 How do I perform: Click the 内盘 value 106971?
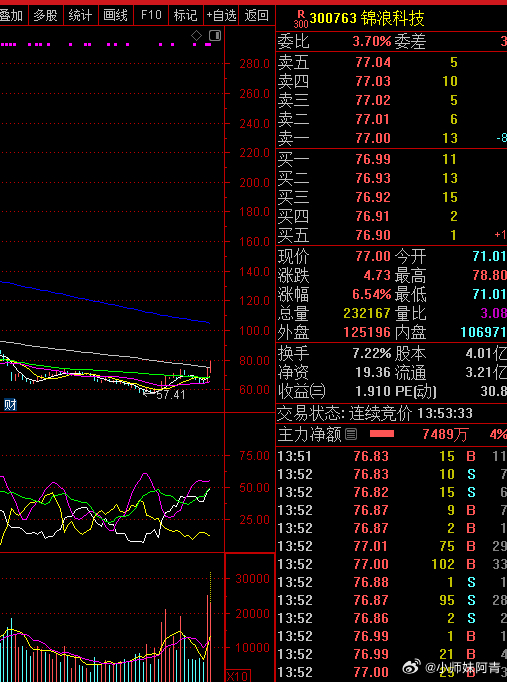484,332
